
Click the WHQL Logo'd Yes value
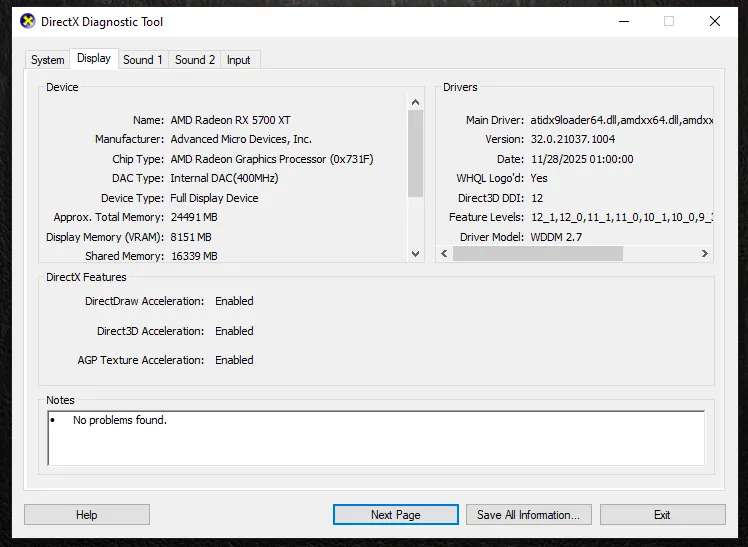(x=539, y=178)
